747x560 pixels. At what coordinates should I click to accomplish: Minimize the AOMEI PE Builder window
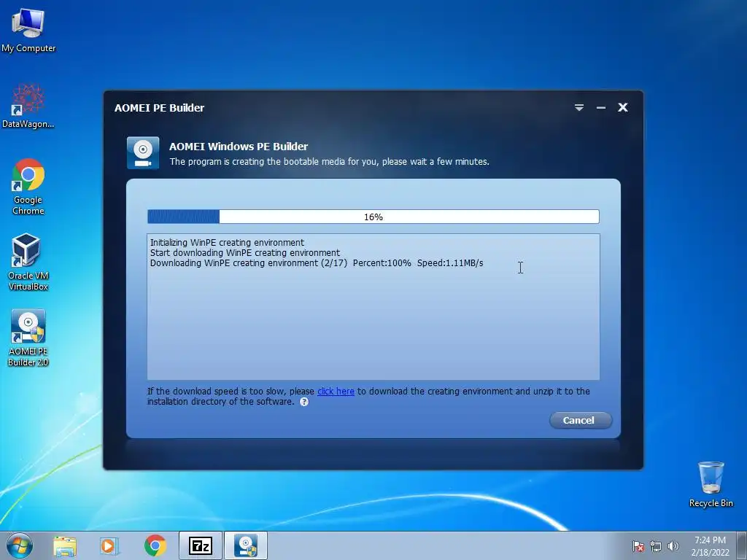601,108
